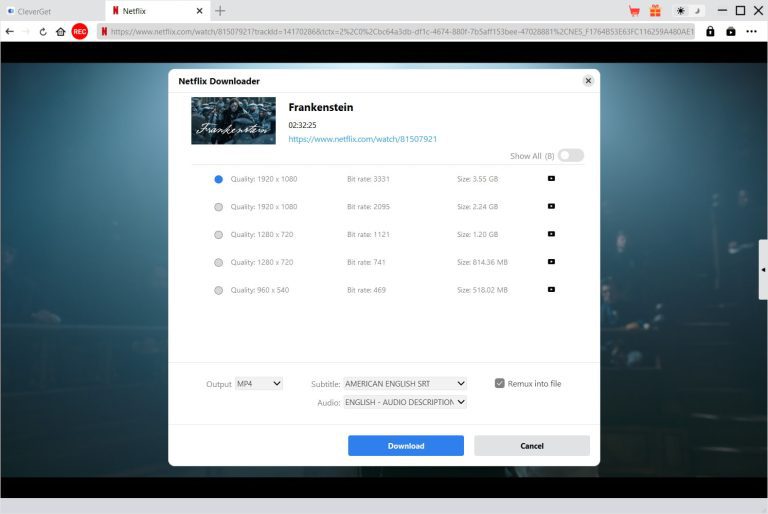768x514 pixels.
Task: Go forward using the forward arrow
Action: coord(26,32)
